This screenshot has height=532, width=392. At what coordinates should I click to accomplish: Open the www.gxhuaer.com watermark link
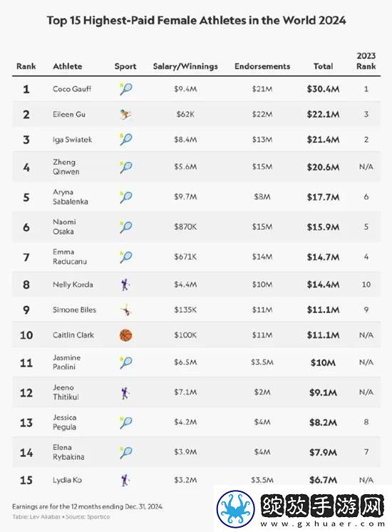(322, 524)
